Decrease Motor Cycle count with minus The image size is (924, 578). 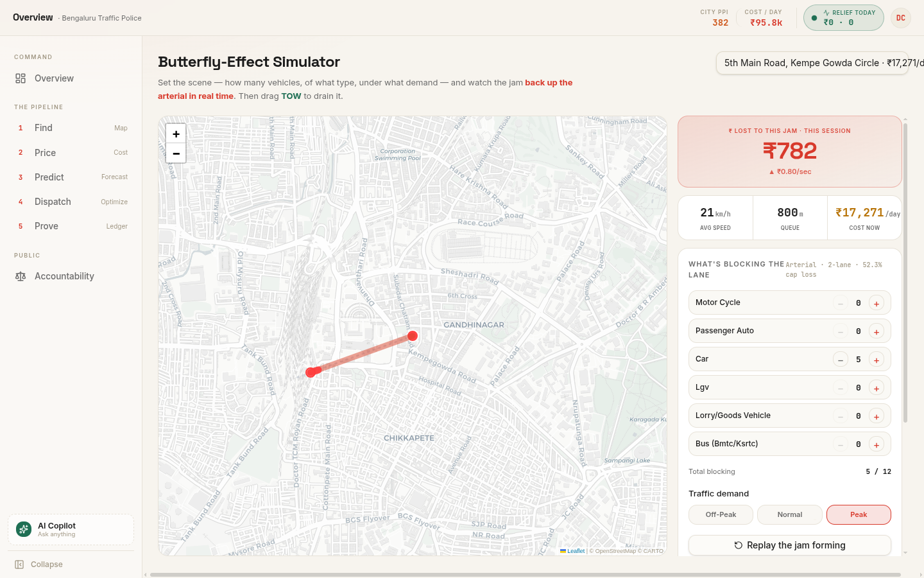pyautogui.click(x=841, y=303)
